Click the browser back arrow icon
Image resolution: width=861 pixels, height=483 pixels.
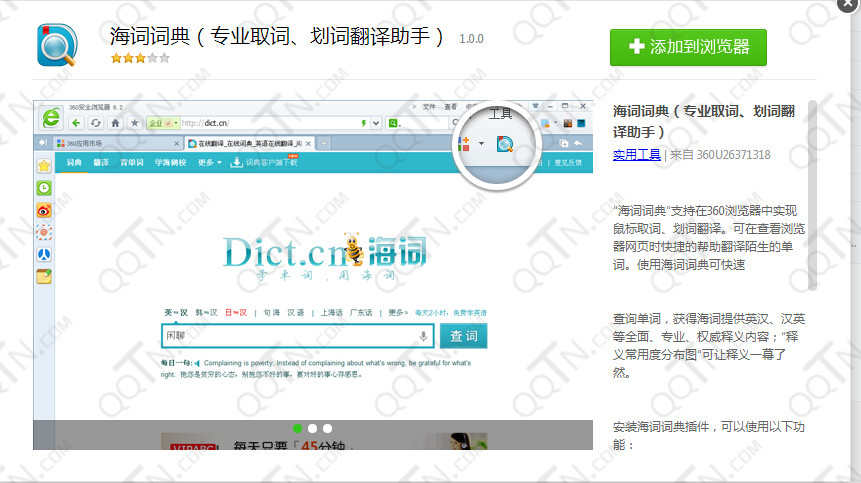pos(74,123)
